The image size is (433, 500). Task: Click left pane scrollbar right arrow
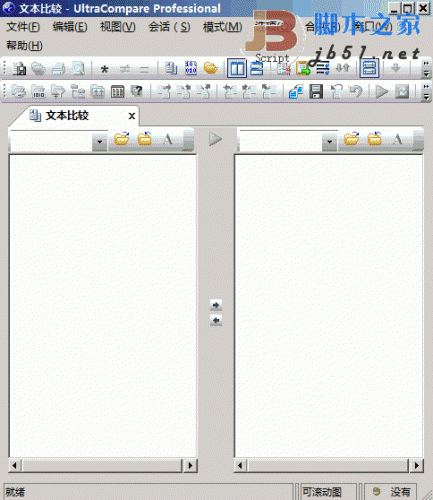tap(190, 465)
